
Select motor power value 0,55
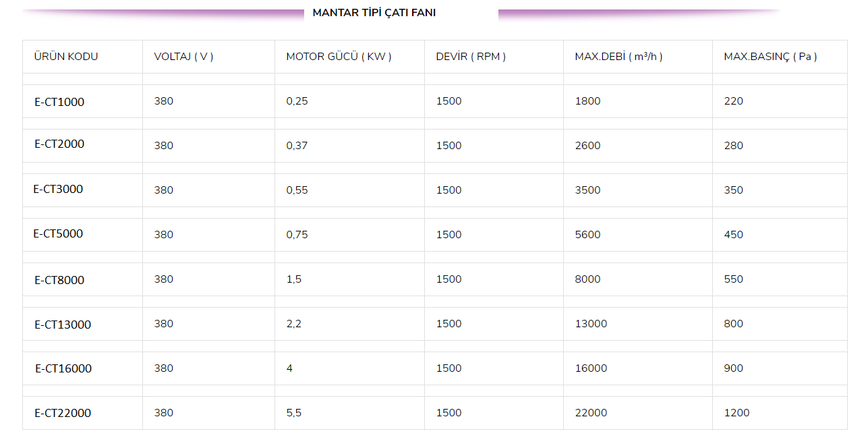click(297, 190)
